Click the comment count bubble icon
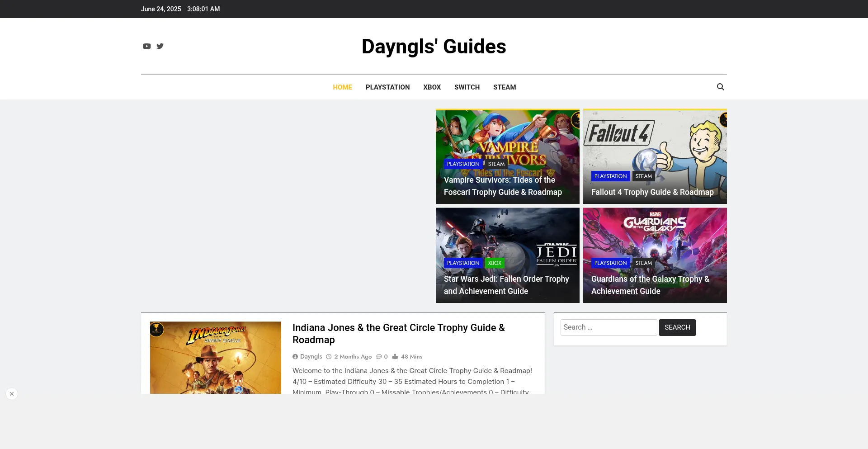Screen dimensions: 868x449 pos(379,357)
